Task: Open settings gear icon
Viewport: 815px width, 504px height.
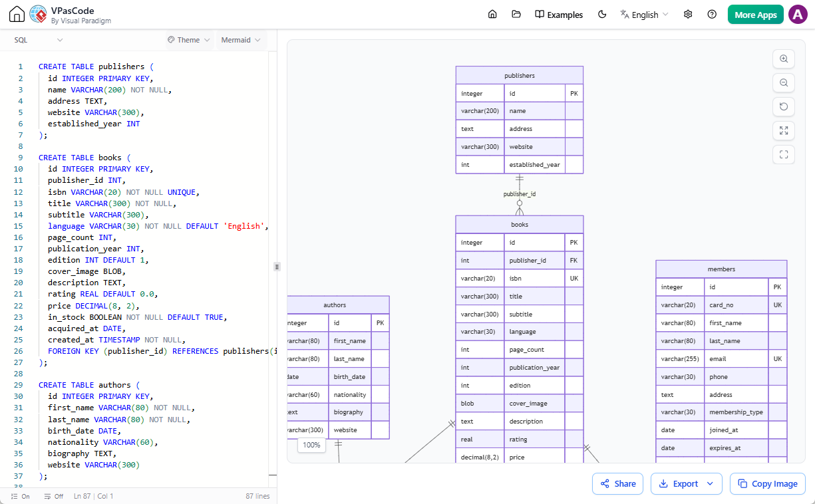Action: [x=688, y=15]
